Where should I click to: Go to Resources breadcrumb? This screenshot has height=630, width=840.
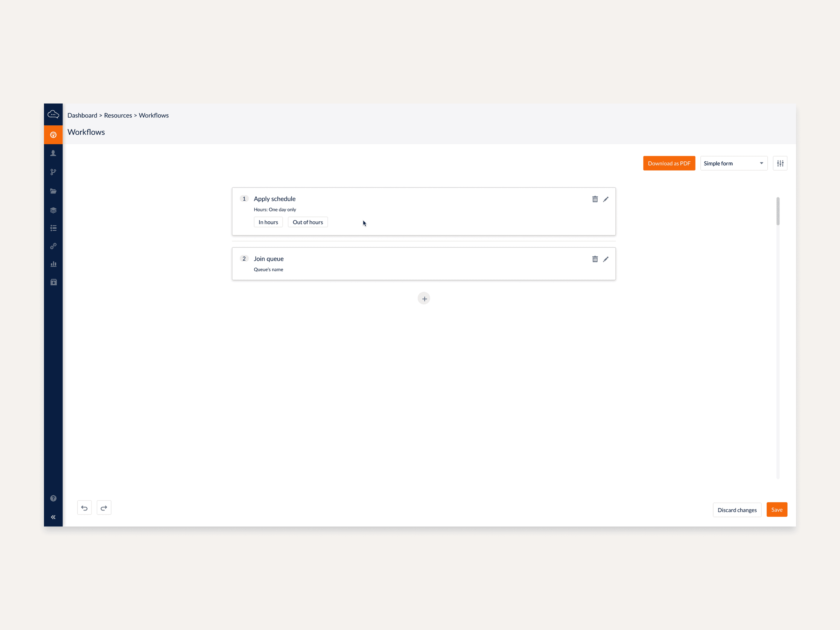pos(118,115)
